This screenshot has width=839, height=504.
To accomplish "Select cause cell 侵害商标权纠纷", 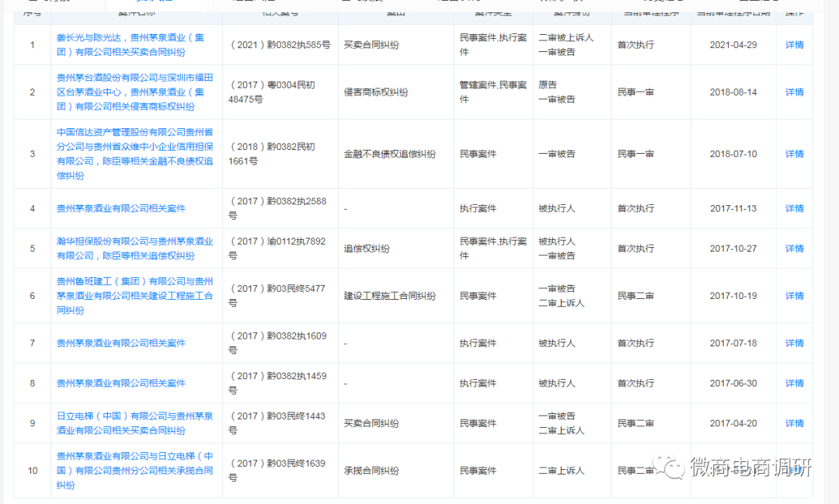I will pyautogui.click(x=376, y=92).
